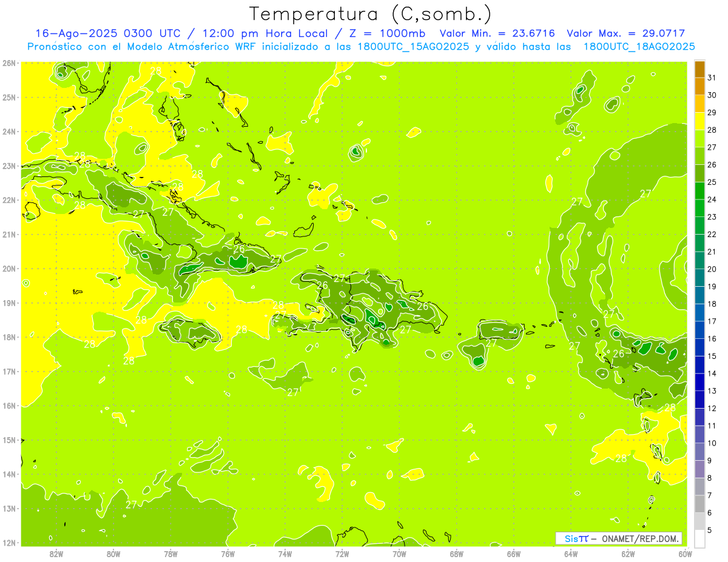Screen dimensions: 728x562
Task: Click the 21N latitude axis label
Action: (9, 234)
